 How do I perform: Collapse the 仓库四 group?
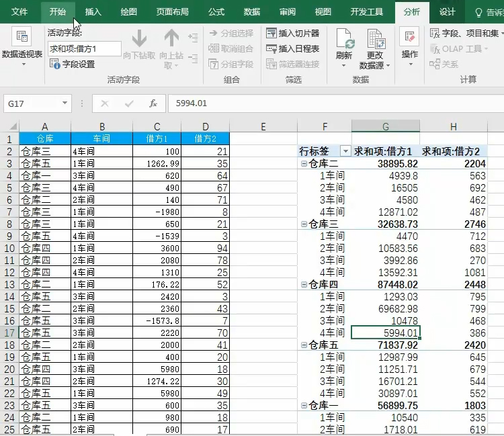tap(304, 284)
